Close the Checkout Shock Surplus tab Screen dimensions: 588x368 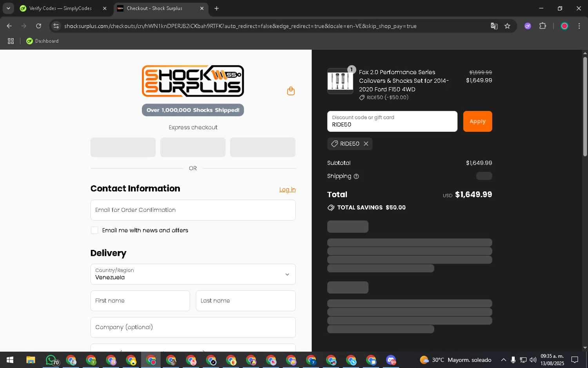(x=202, y=8)
